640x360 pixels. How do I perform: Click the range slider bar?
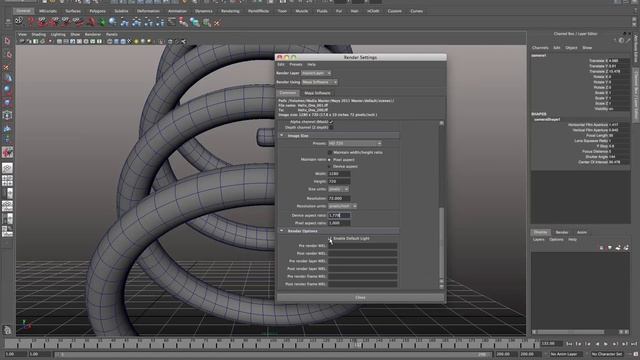pyautogui.click(x=273, y=354)
